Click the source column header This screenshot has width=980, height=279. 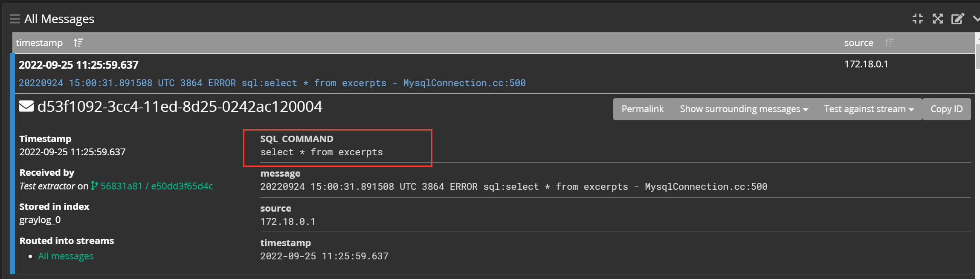click(858, 43)
